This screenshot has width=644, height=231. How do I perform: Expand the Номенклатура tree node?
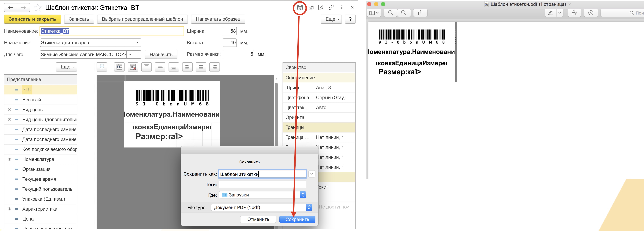point(10,159)
